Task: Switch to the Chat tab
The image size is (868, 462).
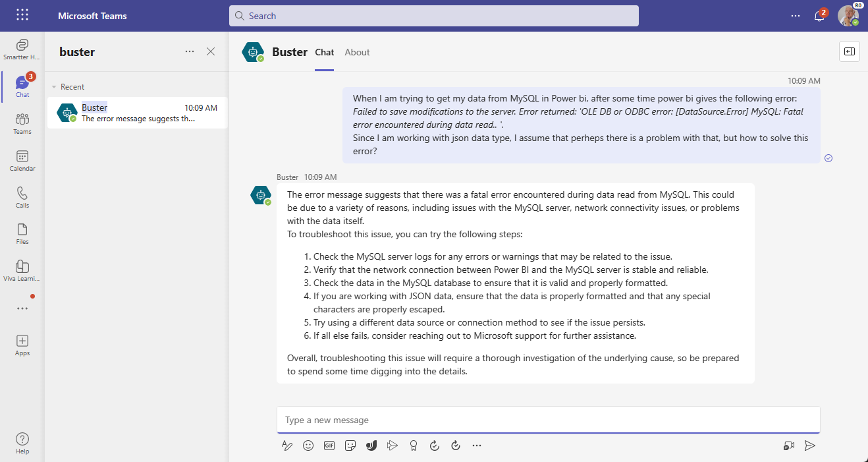Action: [x=325, y=52]
